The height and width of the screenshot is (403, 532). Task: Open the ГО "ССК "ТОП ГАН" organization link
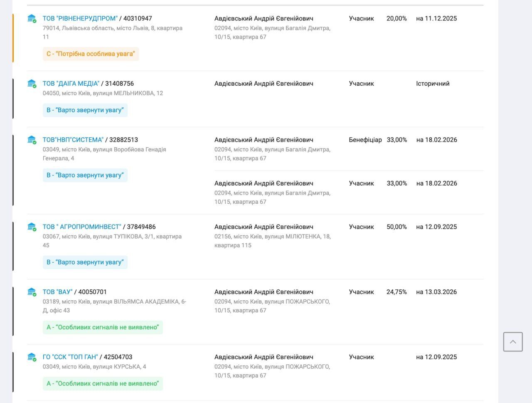(x=70, y=357)
